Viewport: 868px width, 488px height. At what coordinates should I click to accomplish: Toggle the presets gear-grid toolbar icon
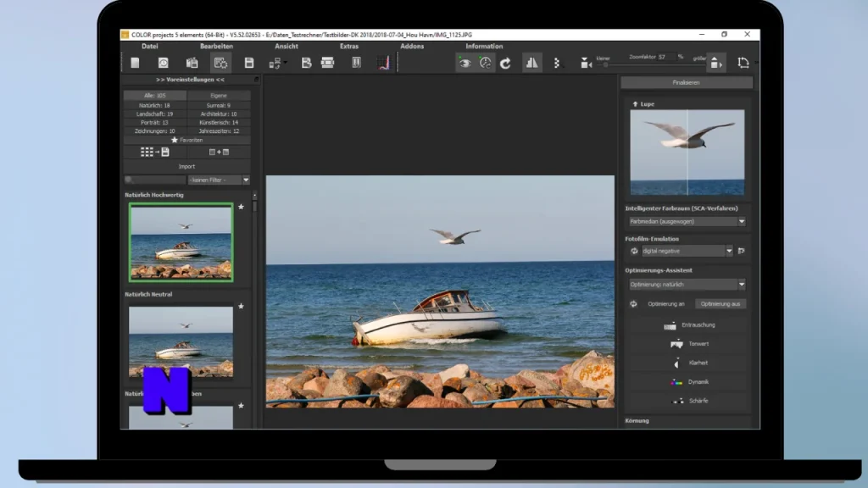pos(220,63)
